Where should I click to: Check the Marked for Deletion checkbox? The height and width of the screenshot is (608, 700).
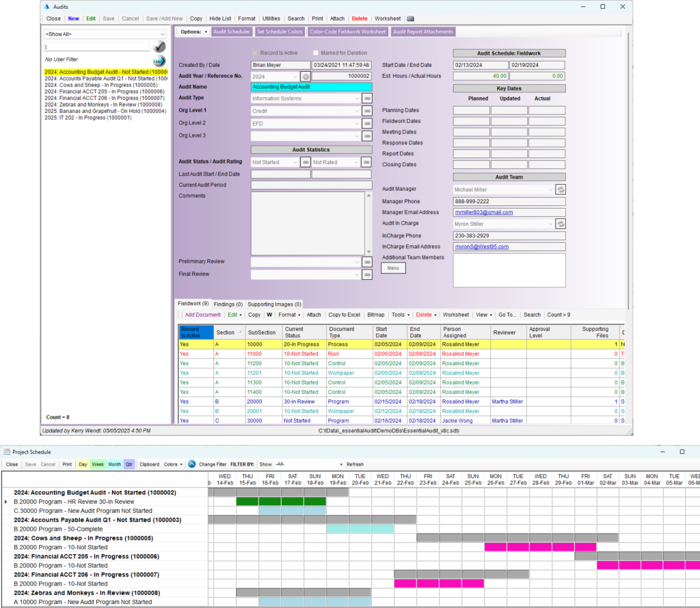click(x=316, y=53)
